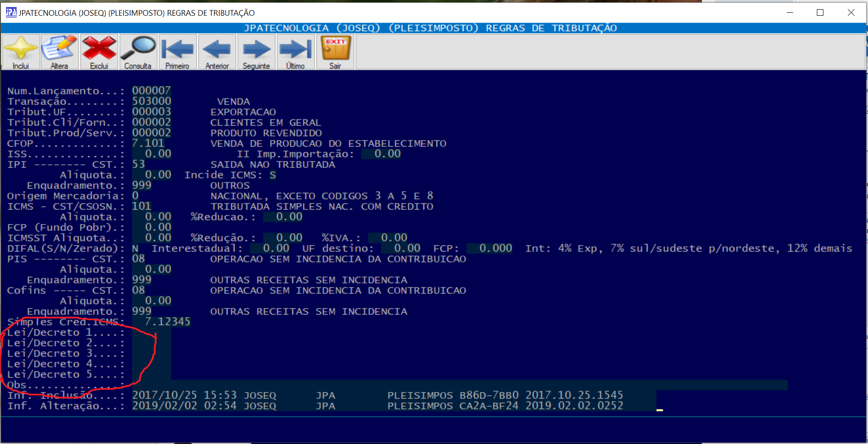Click the Incide ICMS field S
Image resolution: width=868 pixels, height=444 pixels.
click(273, 175)
